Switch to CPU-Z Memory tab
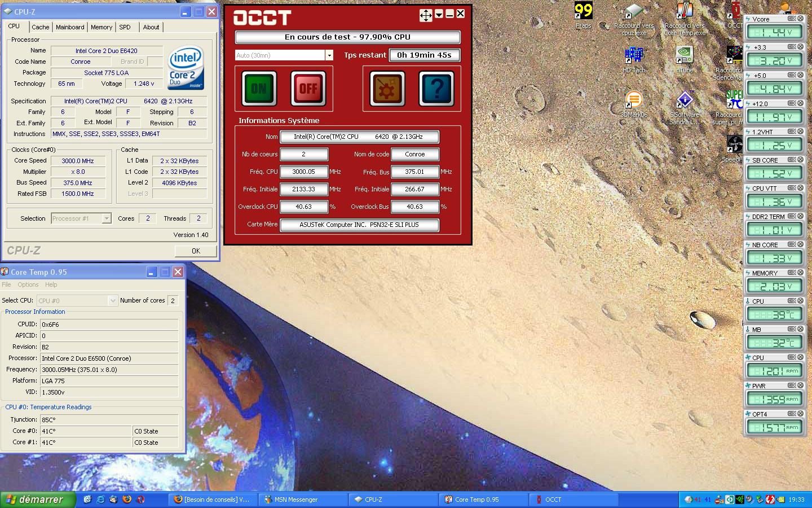Screen dimensions: 812x508 coord(101,27)
